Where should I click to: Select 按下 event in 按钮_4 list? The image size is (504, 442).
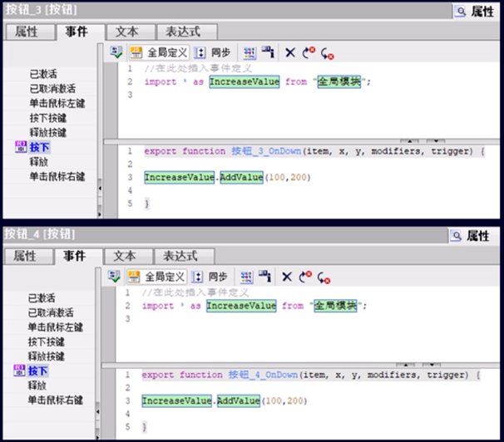(37, 371)
